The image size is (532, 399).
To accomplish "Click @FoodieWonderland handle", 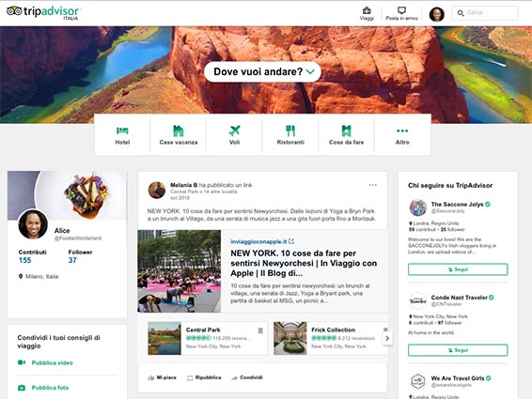I will pyautogui.click(x=78, y=238).
